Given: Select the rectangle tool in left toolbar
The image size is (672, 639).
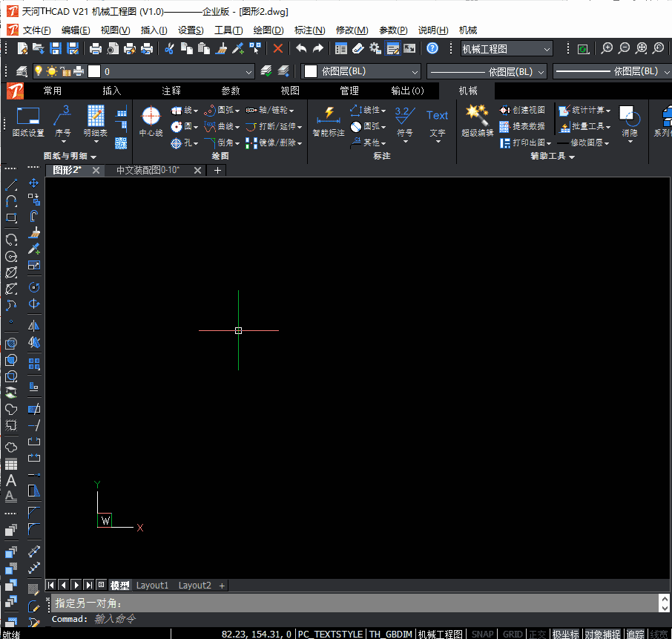Looking at the screenshot, I should 11,217.
